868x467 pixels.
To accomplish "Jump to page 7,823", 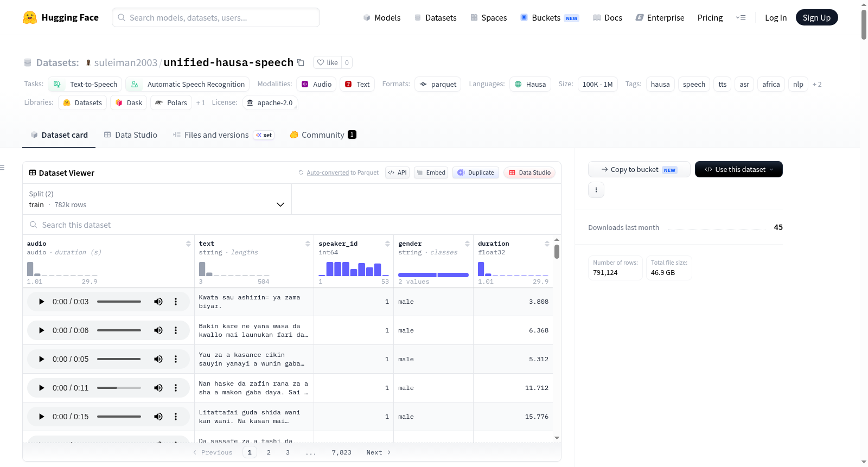I will click(x=342, y=452).
